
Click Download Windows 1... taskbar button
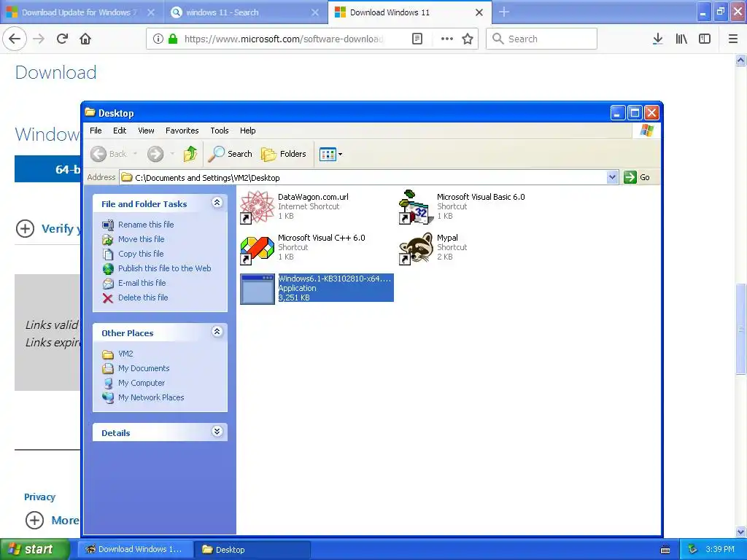(x=134, y=549)
